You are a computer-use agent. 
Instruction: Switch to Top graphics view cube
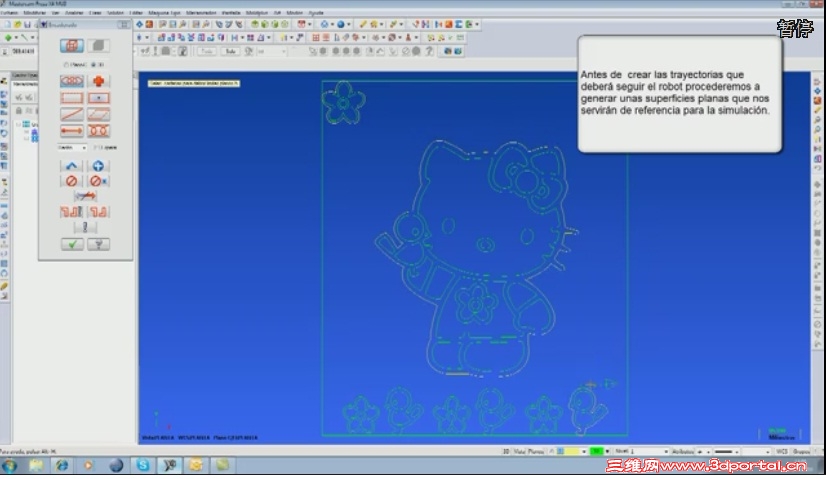pos(255,24)
